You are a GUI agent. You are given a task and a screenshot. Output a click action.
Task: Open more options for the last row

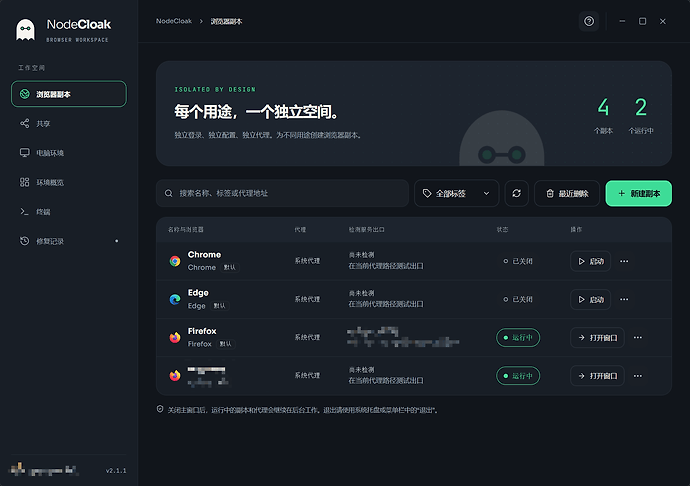pyautogui.click(x=638, y=376)
